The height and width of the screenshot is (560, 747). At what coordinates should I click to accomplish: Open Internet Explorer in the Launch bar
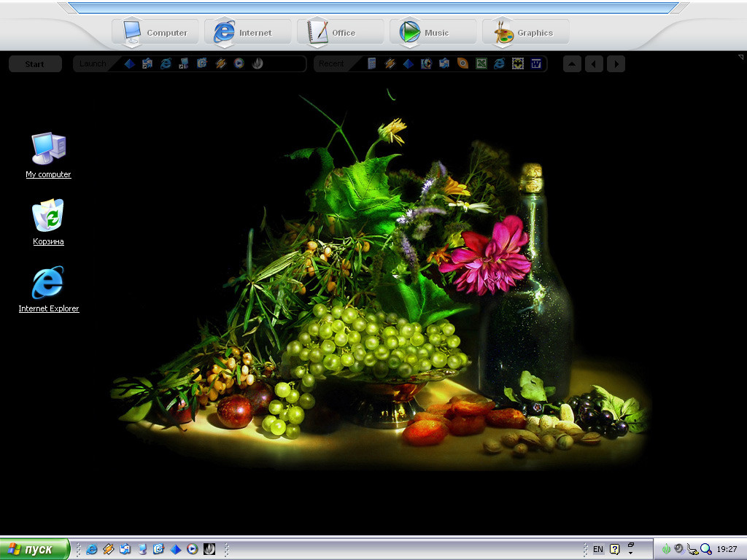[x=166, y=63]
